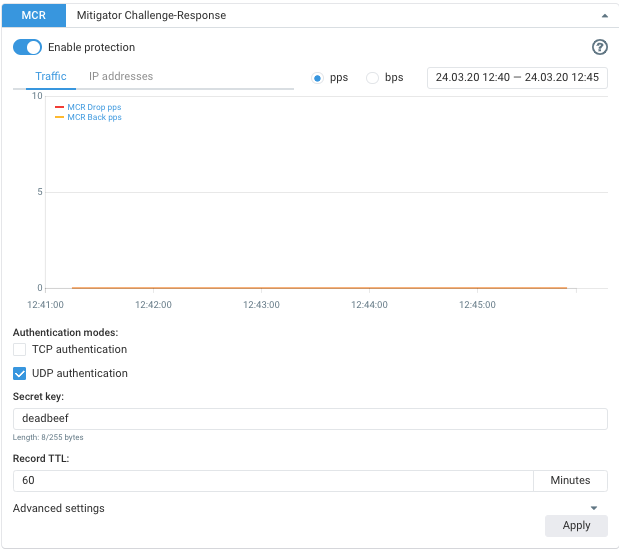Select the bps radio button
Image resolution: width=623 pixels, height=551 pixels.
click(373, 78)
